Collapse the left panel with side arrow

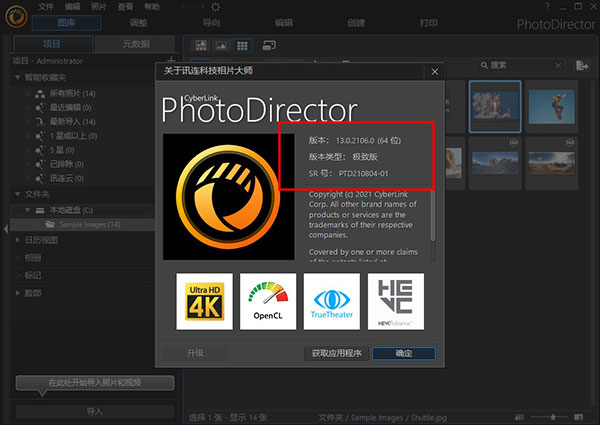point(5,229)
